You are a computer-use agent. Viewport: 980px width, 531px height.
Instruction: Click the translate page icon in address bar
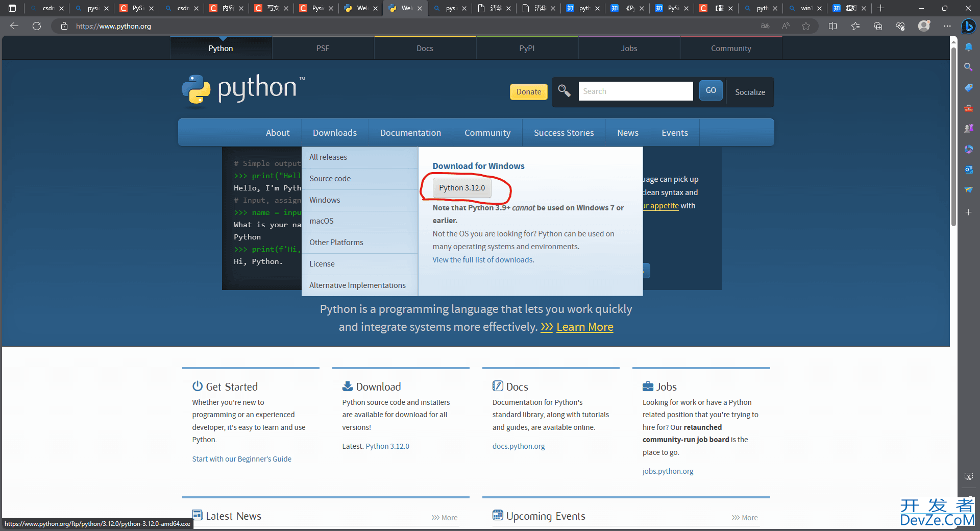(765, 26)
